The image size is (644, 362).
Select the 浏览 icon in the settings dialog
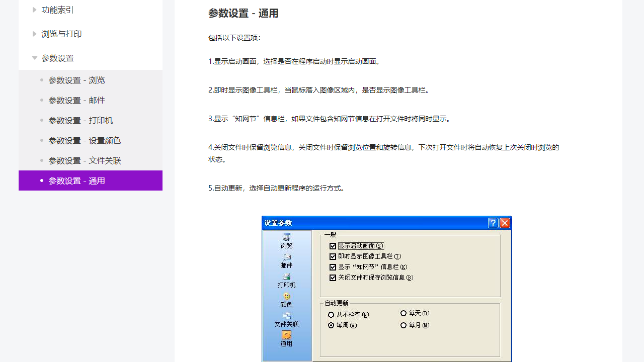286,241
